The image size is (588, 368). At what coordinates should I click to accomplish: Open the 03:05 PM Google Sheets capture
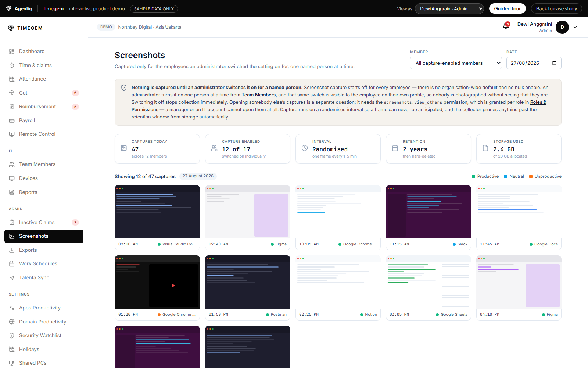(x=429, y=288)
